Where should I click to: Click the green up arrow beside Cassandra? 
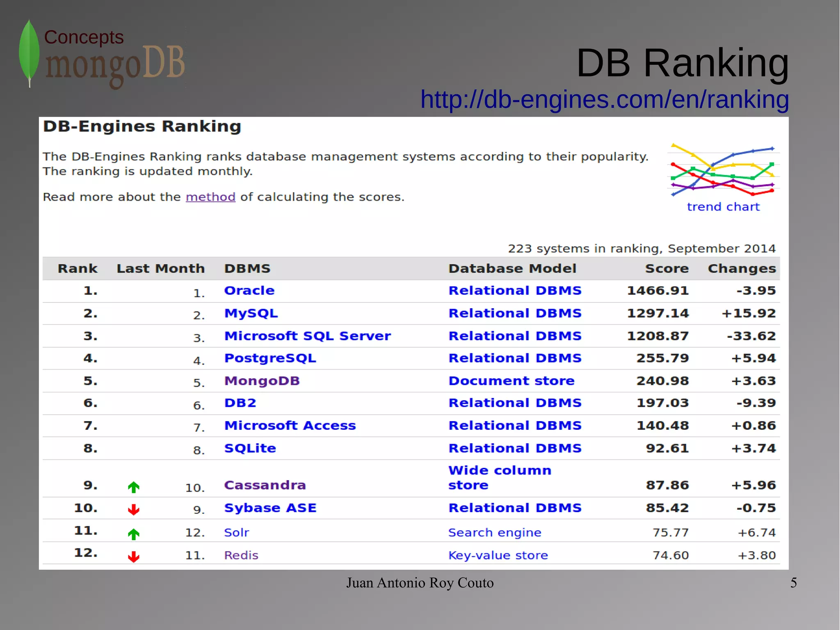134,487
